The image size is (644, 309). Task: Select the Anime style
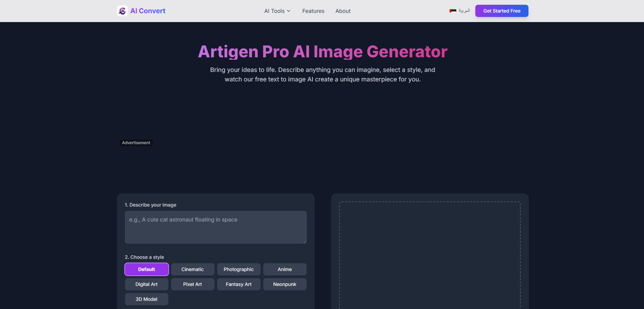point(285,269)
